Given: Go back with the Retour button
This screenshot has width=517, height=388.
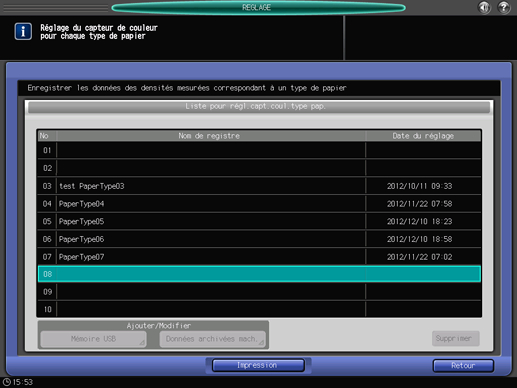Looking at the screenshot, I should (463, 366).
